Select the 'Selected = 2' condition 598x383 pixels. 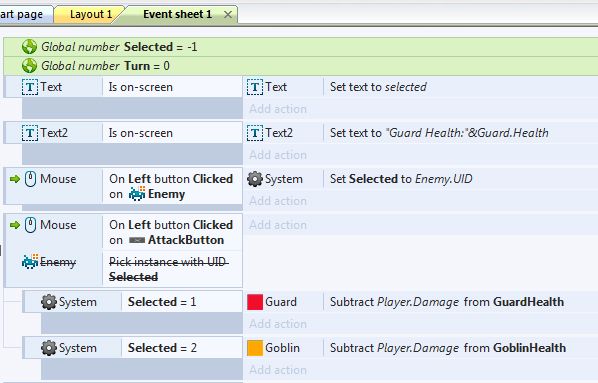pyautogui.click(x=182, y=348)
